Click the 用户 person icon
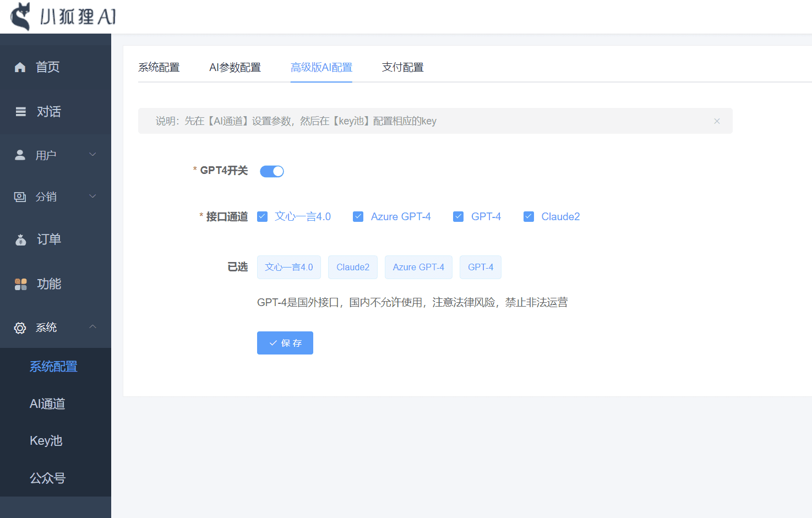Image resolution: width=812 pixels, height=518 pixels. tap(20, 155)
